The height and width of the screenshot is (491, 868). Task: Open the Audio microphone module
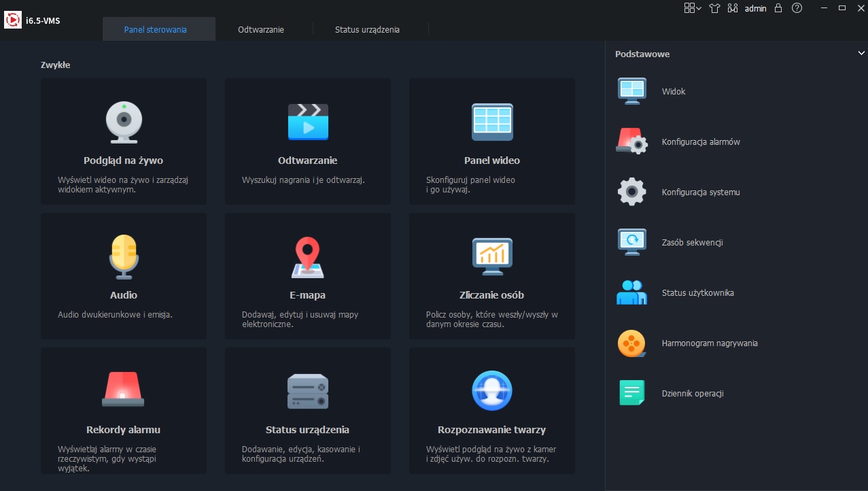coord(123,276)
